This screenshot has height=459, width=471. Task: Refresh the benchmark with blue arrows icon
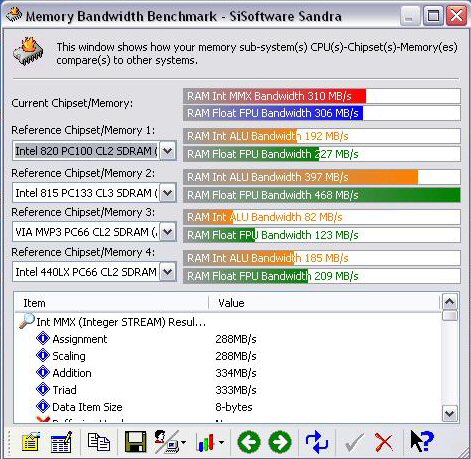pos(317,442)
